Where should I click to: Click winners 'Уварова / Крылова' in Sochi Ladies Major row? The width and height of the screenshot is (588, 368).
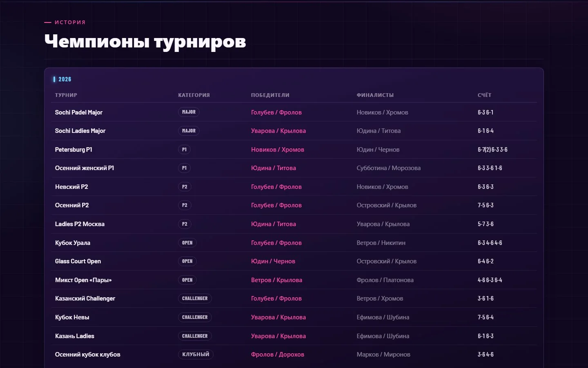coord(278,131)
